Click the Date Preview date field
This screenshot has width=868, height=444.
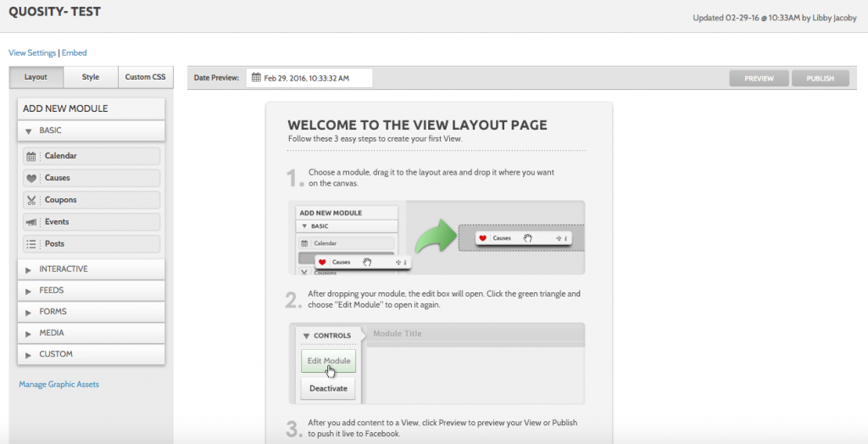[x=309, y=78]
